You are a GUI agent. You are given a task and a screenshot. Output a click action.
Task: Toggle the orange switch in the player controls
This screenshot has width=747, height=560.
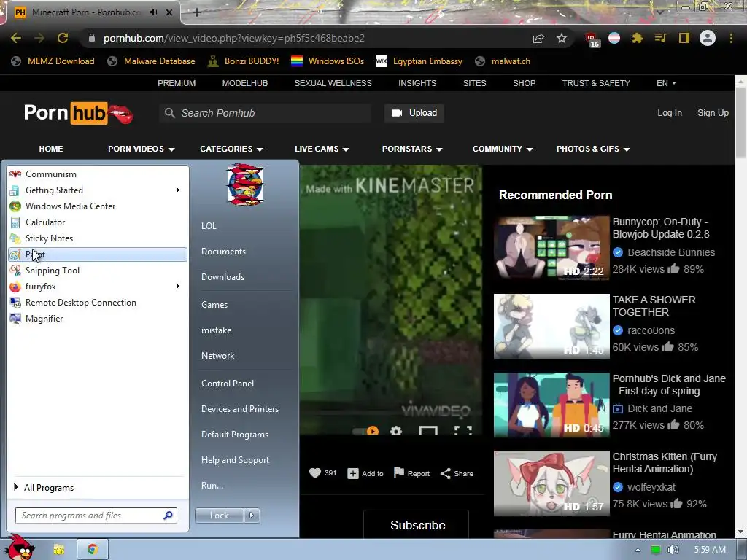366,430
